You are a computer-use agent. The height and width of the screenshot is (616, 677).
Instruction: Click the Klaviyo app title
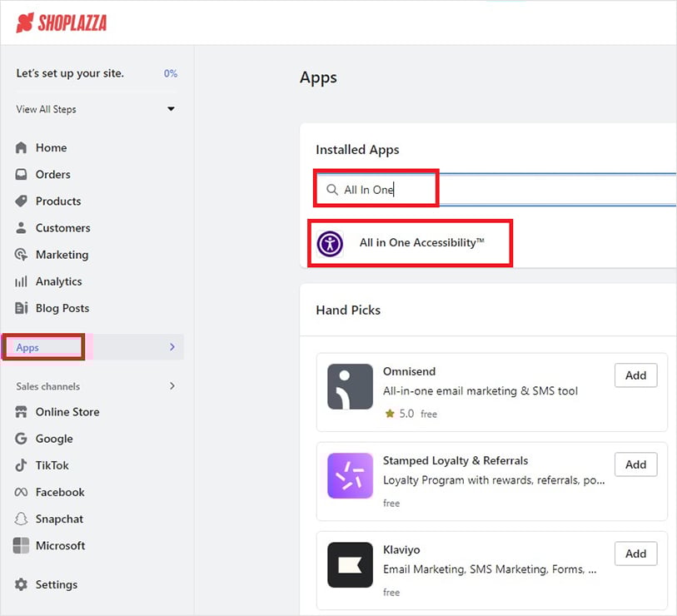point(401,549)
